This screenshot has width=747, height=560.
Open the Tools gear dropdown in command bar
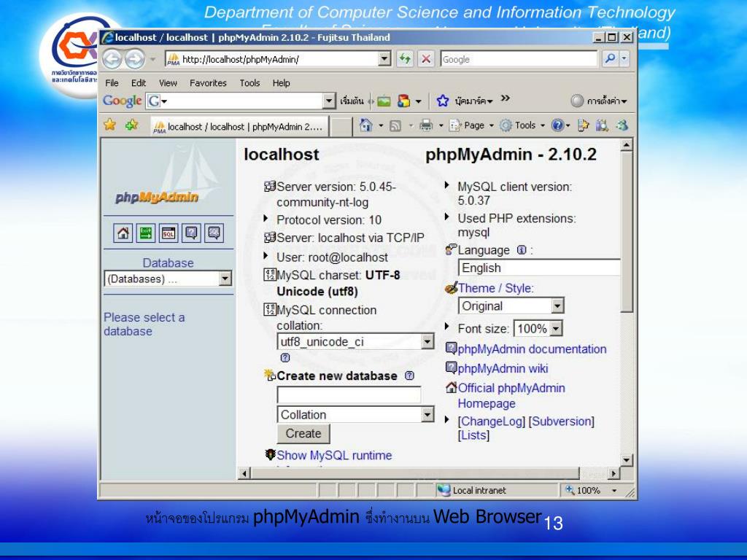(522, 125)
